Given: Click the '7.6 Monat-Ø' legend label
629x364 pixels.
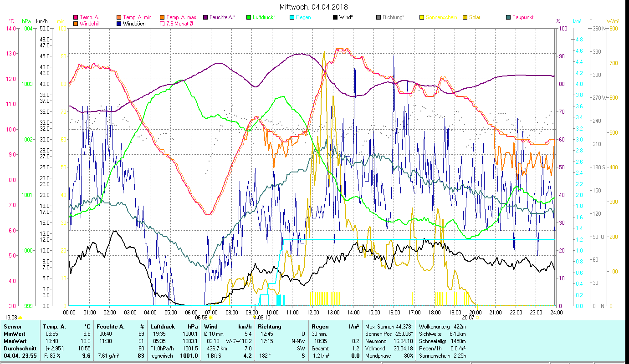Looking at the screenshot, I should [179, 23].
